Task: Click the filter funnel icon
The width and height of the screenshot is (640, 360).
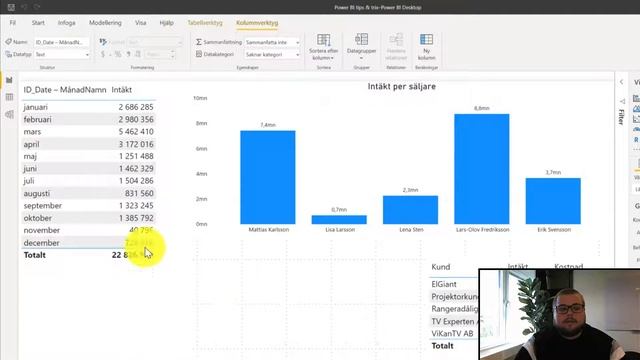Action: pyautogui.click(x=622, y=101)
